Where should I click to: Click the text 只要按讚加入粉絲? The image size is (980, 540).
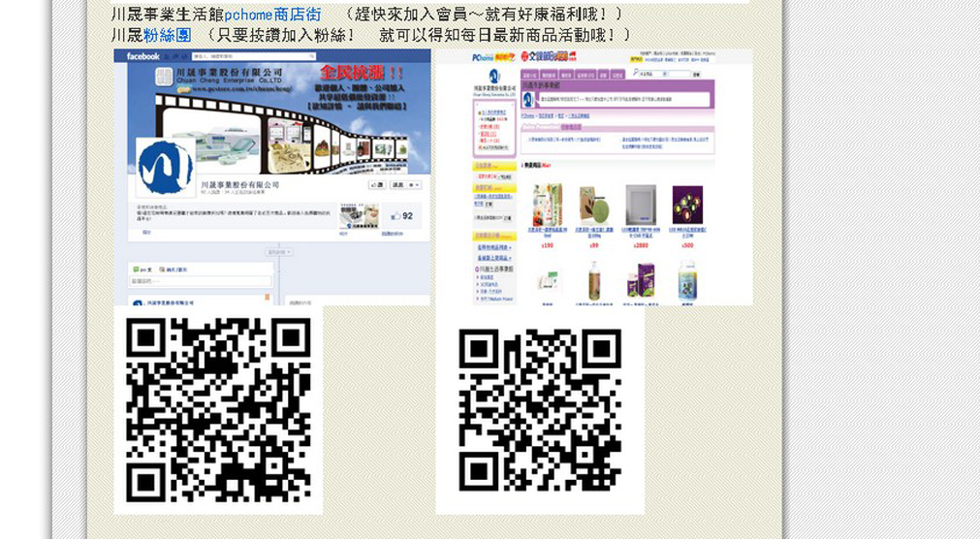(x=281, y=35)
